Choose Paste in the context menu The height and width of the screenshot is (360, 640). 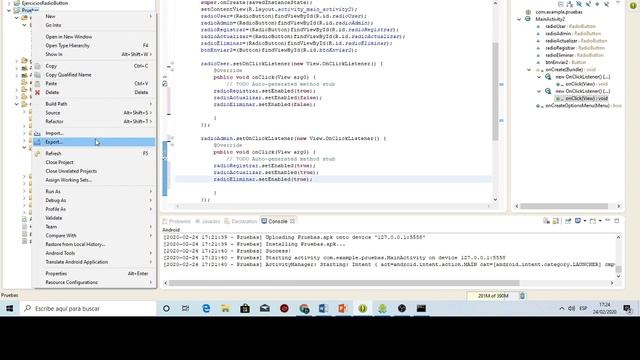(94, 83)
